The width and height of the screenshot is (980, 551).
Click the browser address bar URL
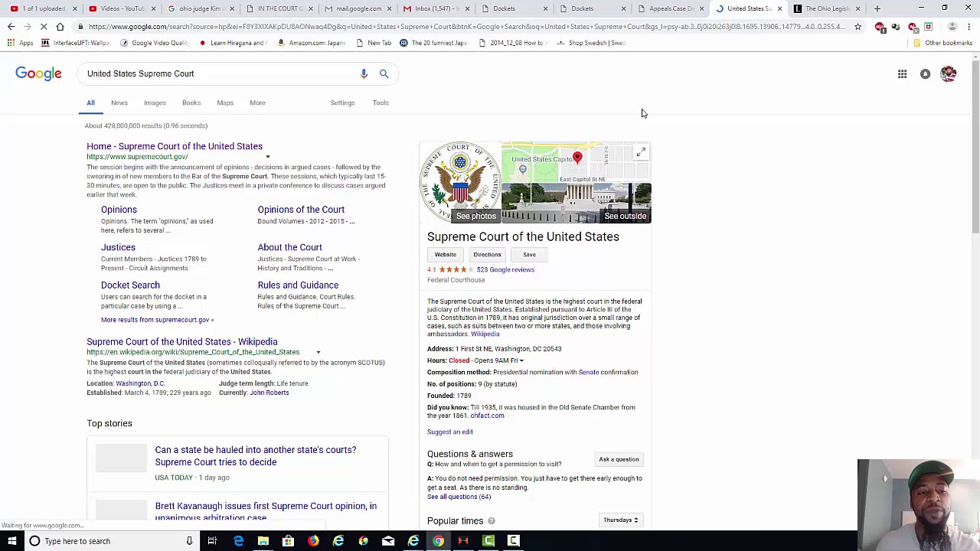pyautogui.click(x=465, y=27)
